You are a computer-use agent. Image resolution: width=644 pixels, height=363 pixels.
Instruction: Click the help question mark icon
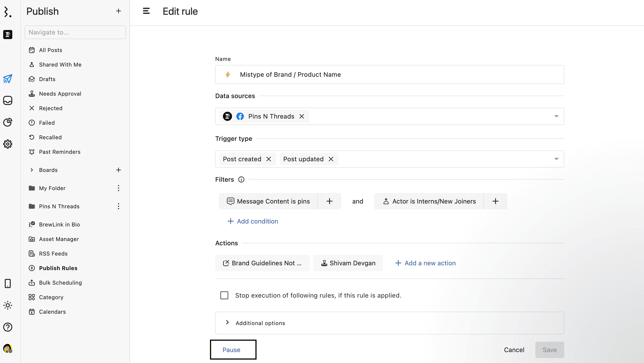[x=8, y=327]
